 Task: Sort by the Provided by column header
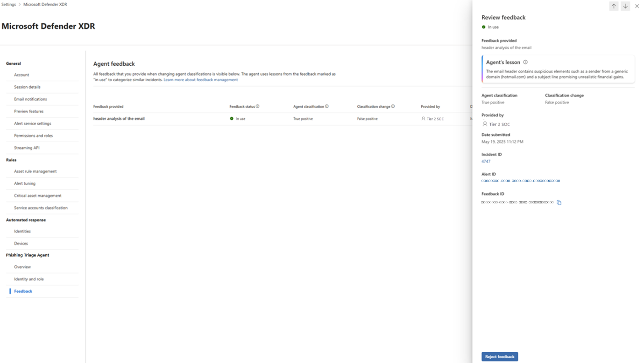[x=430, y=106]
